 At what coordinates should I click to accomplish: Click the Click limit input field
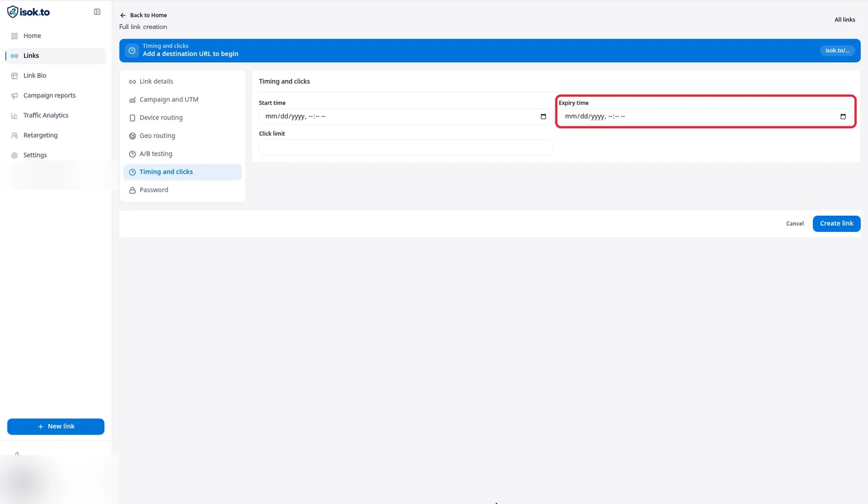[x=405, y=147]
